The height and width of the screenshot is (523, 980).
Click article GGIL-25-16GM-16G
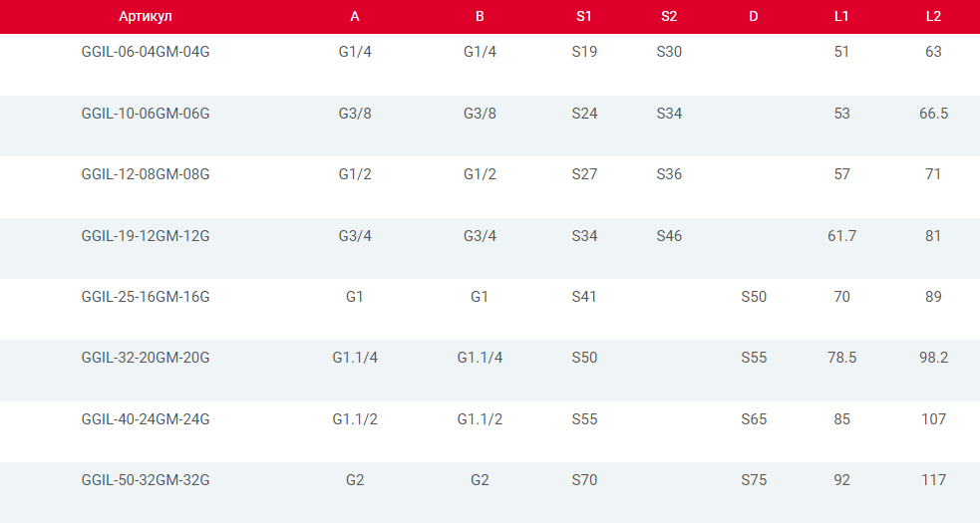[x=146, y=297]
